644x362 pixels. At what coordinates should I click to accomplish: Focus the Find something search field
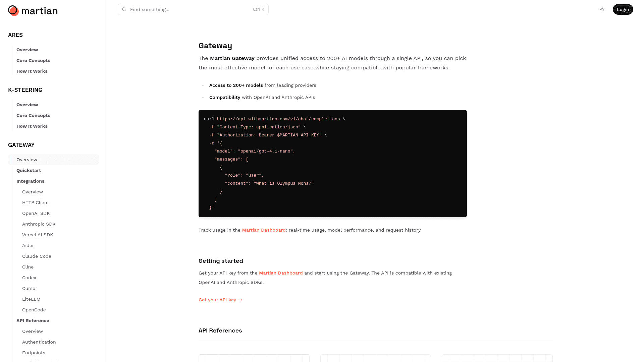[193, 9]
